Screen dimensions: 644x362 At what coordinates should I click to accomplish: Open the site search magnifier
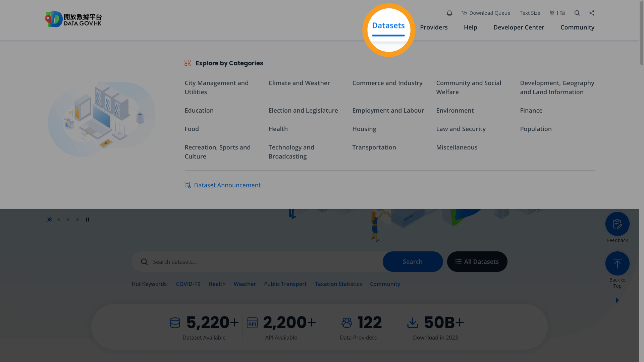pyautogui.click(x=577, y=13)
